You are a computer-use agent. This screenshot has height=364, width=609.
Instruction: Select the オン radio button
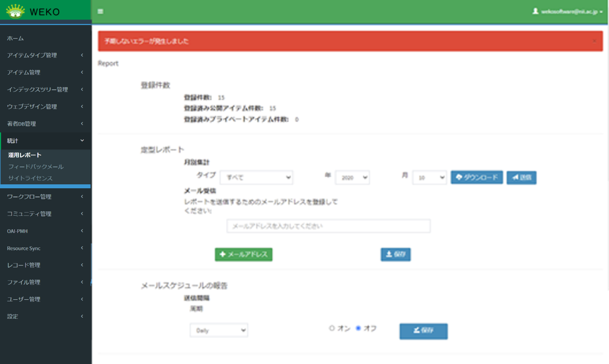[x=332, y=328]
